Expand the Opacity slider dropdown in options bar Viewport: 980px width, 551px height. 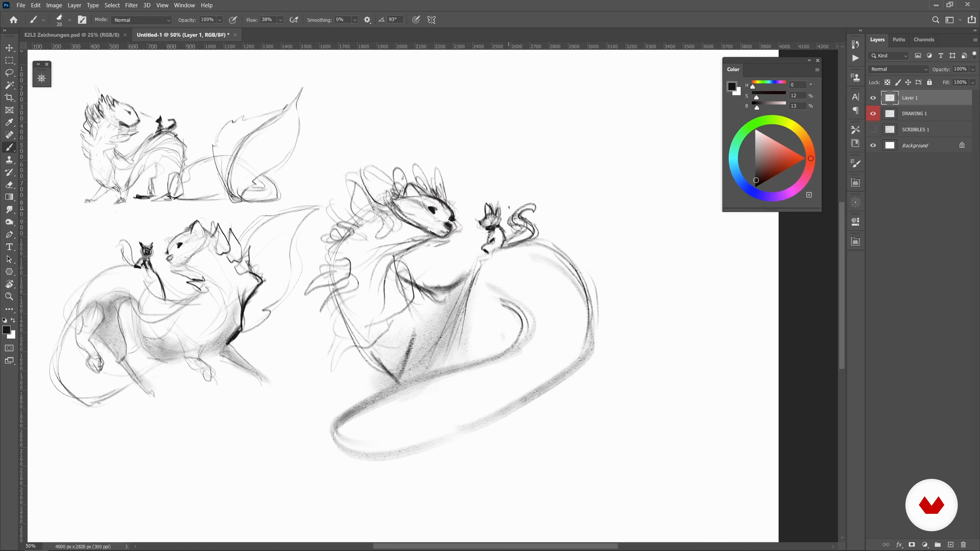(219, 20)
